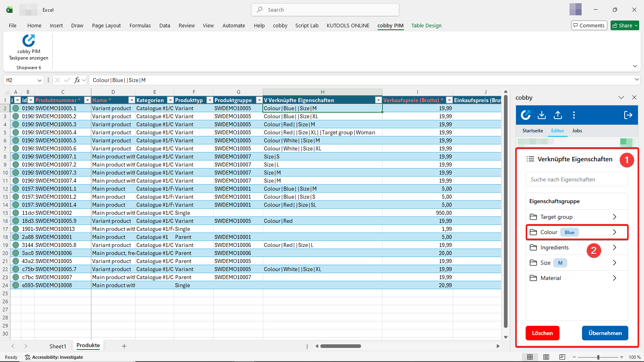The width and height of the screenshot is (644, 362).
Task: Click the Suche nach Eigenschaften search field
Action: [576, 179]
